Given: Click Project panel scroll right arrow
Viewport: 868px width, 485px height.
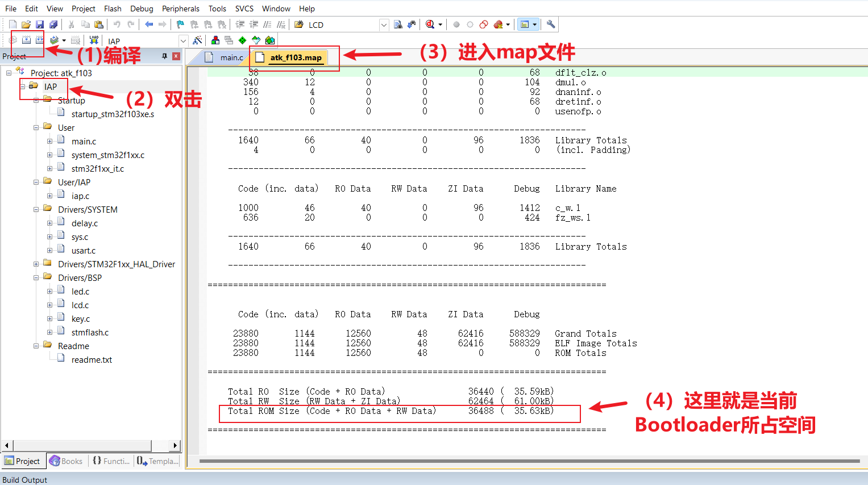Looking at the screenshot, I should pos(175,445).
